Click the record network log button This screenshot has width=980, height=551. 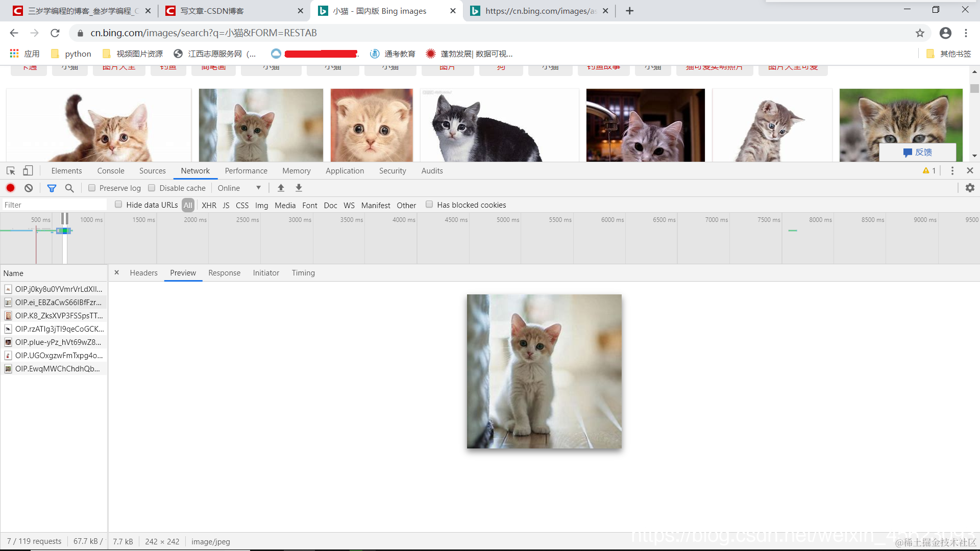click(x=10, y=188)
